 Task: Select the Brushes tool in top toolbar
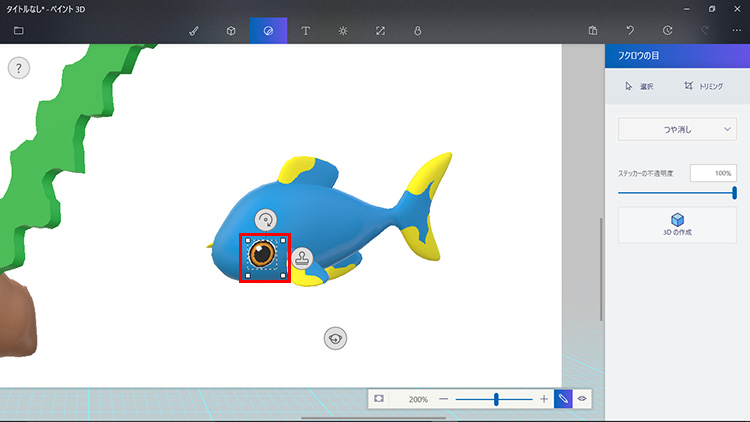[193, 31]
